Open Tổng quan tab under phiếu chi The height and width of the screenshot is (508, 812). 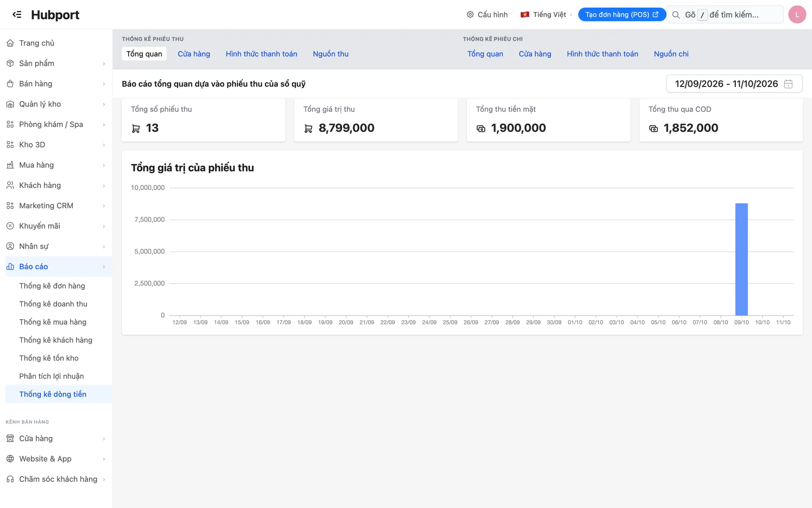(x=485, y=54)
